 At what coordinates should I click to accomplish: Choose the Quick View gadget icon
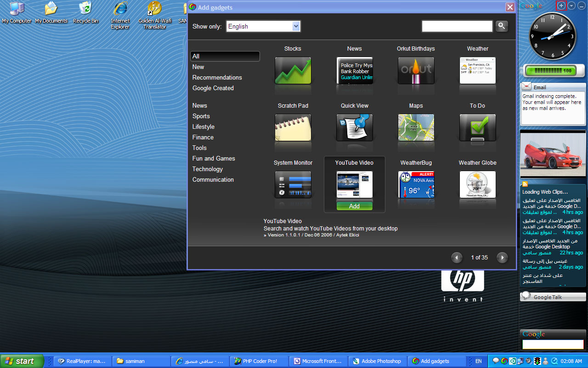(x=355, y=127)
